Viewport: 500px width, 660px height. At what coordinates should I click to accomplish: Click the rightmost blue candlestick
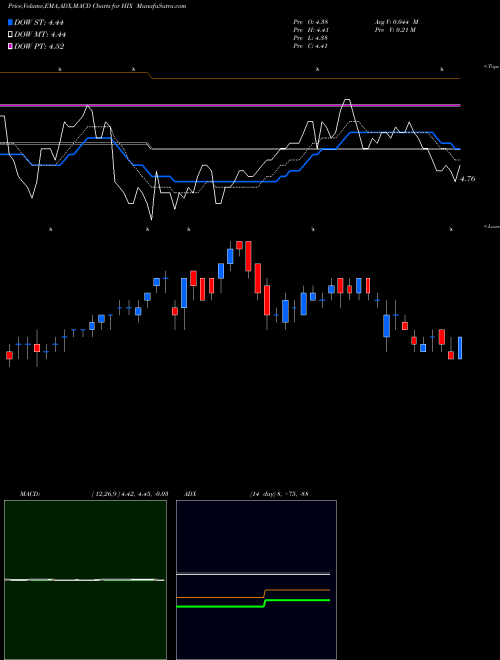click(460, 348)
